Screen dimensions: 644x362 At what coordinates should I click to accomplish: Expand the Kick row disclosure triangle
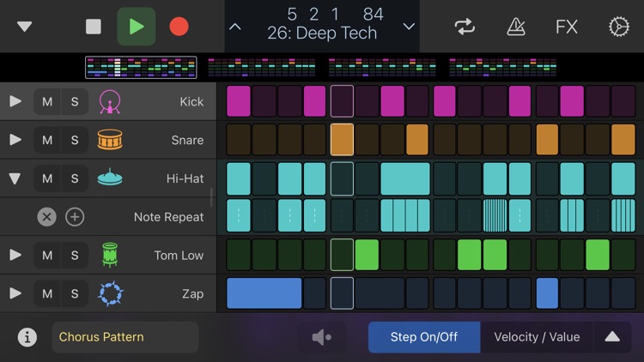(x=15, y=101)
